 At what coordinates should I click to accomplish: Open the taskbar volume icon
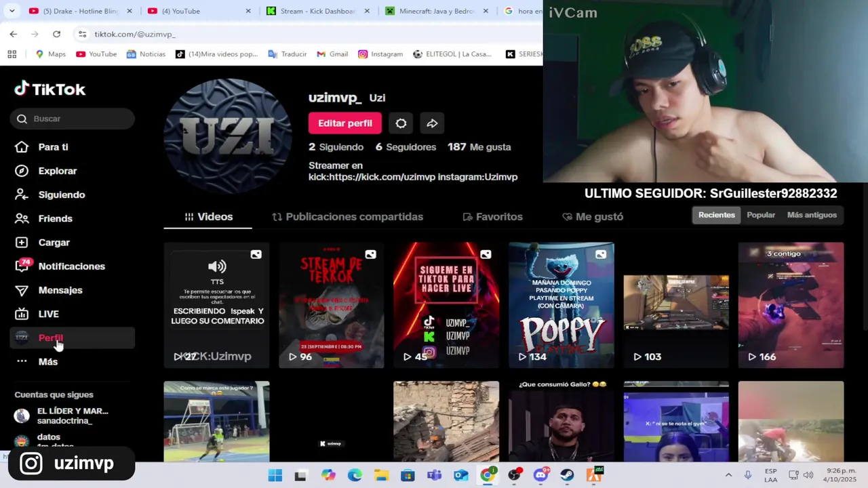coord(808,475)
